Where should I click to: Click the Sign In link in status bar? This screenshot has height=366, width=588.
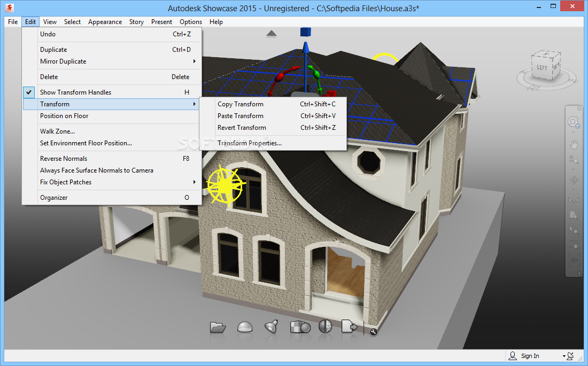click(x=530, y=356)
